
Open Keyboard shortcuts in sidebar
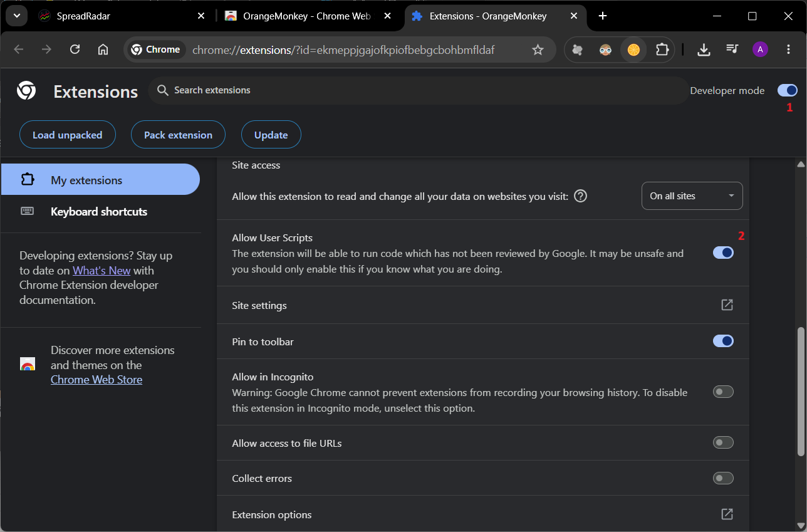coord(100,211)
